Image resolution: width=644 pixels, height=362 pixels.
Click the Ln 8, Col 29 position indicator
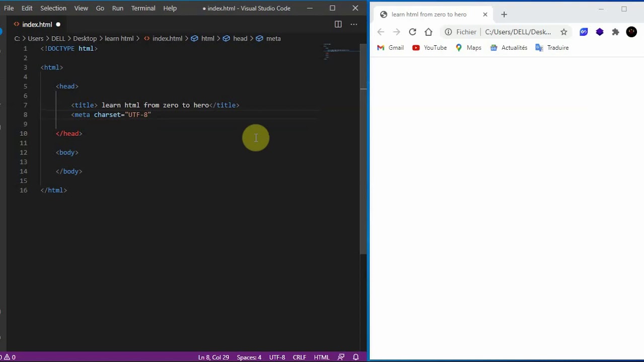coord(213,357)
